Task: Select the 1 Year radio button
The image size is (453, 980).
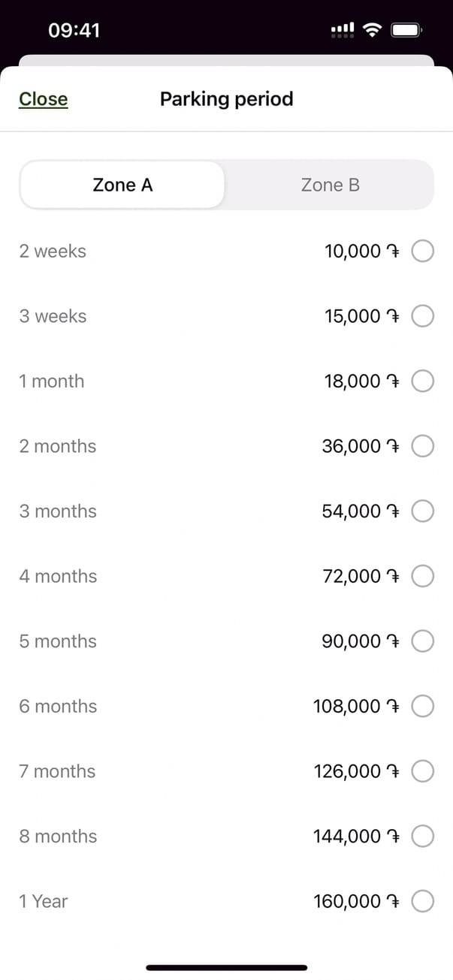Action: click(x=423, y=901)
